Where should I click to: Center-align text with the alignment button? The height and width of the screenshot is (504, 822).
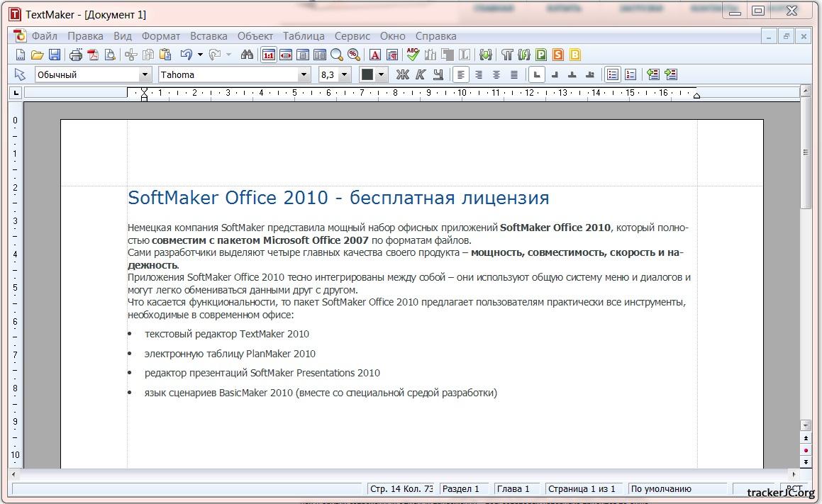coord(479,74)
